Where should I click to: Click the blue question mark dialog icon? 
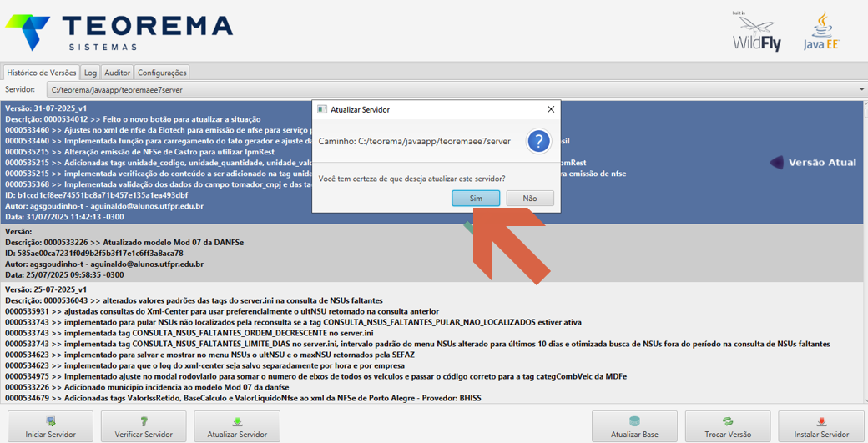[x=538, y=141]
